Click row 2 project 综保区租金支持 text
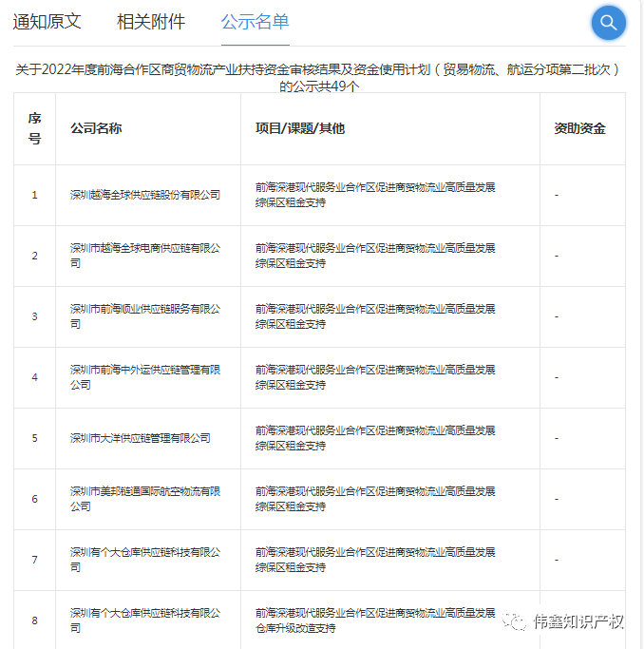The width and height of the screenshot is (644, 649). click(291, 263)
